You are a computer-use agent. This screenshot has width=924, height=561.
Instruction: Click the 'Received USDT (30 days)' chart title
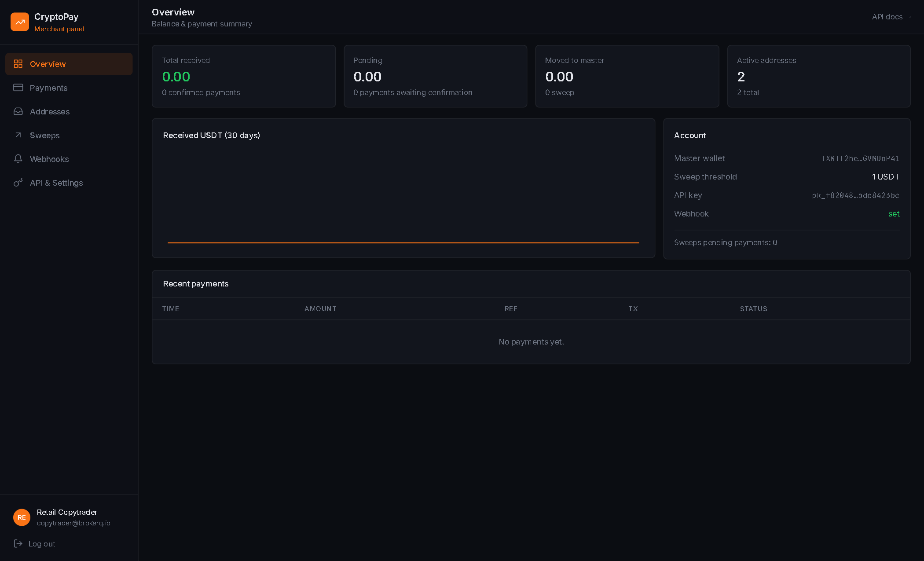click(x=212, y=136)
